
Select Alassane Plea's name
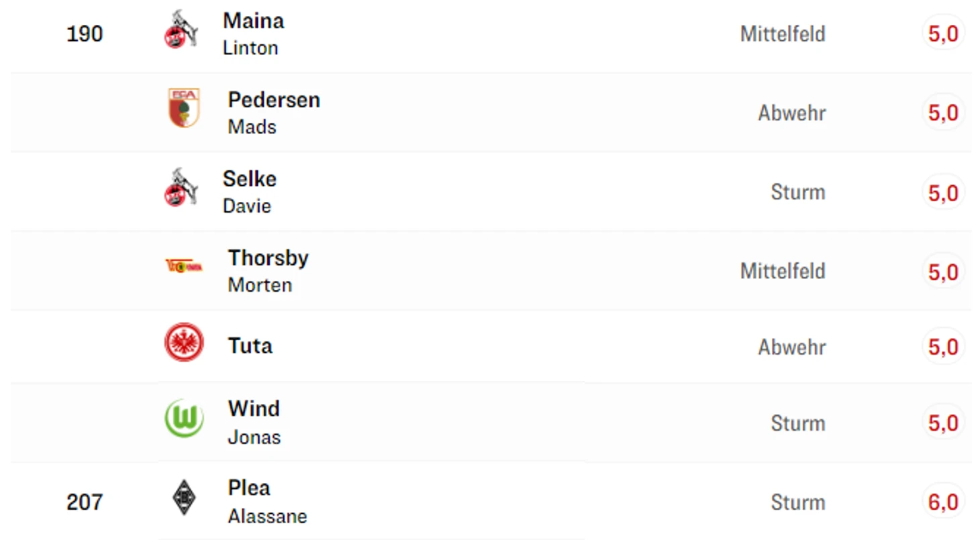249,488
